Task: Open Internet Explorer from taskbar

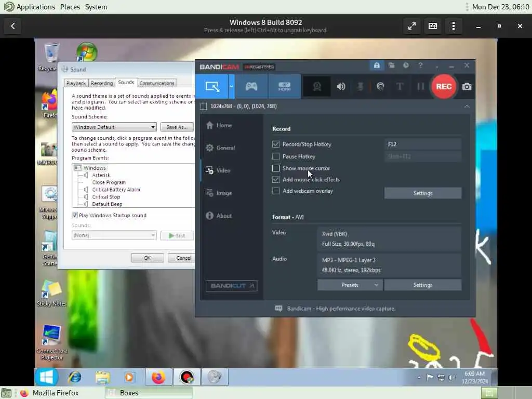Action: pyautogui.click(x=75, y=377)
